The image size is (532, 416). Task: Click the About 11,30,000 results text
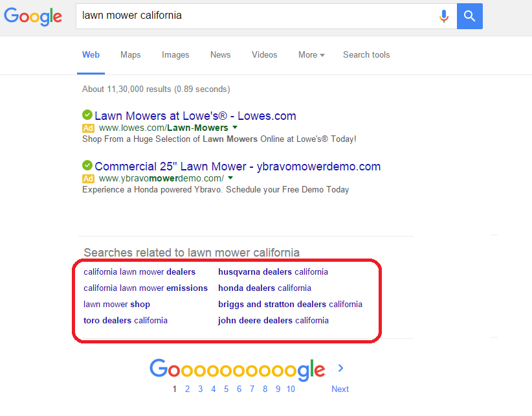(156, 89)
